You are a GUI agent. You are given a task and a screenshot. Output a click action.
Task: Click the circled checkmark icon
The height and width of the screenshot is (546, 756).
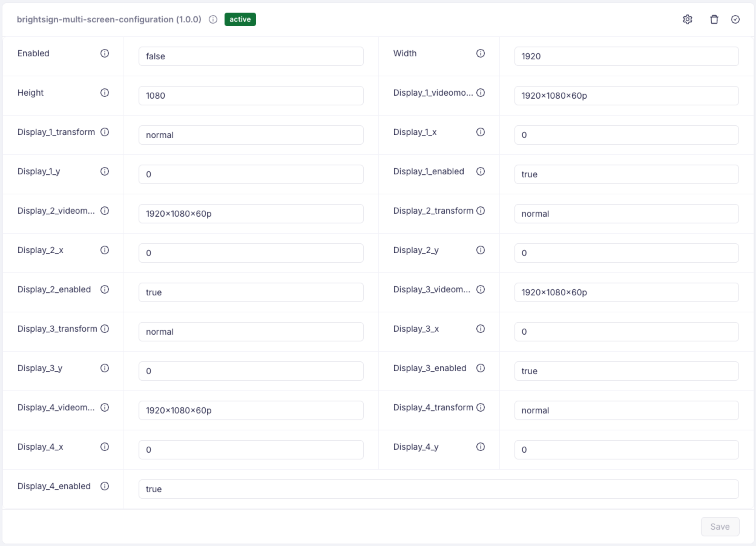click(735, 20)
